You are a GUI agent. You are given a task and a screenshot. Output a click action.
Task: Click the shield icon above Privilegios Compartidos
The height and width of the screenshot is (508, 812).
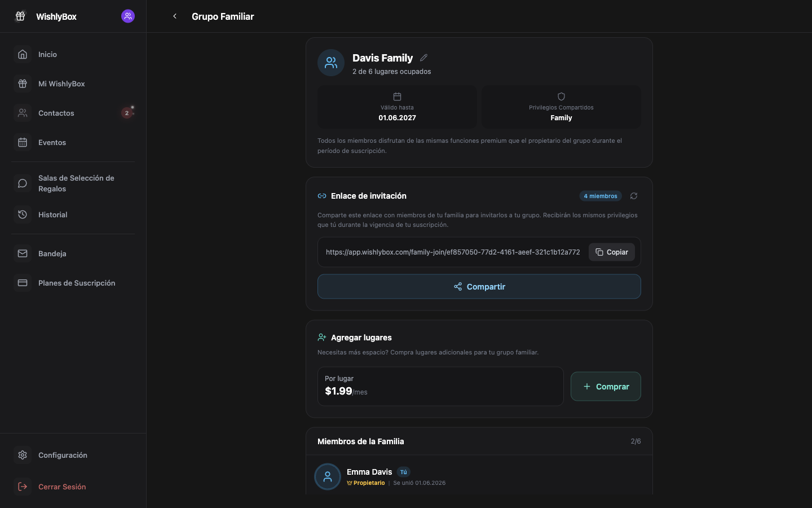(561, 97)
